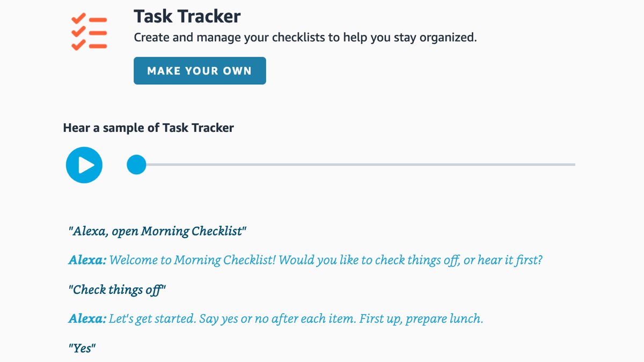The height and width of the screenshot is (362, 644).
Task: Click the Task Tracker title heading
Action: (187, 16)
